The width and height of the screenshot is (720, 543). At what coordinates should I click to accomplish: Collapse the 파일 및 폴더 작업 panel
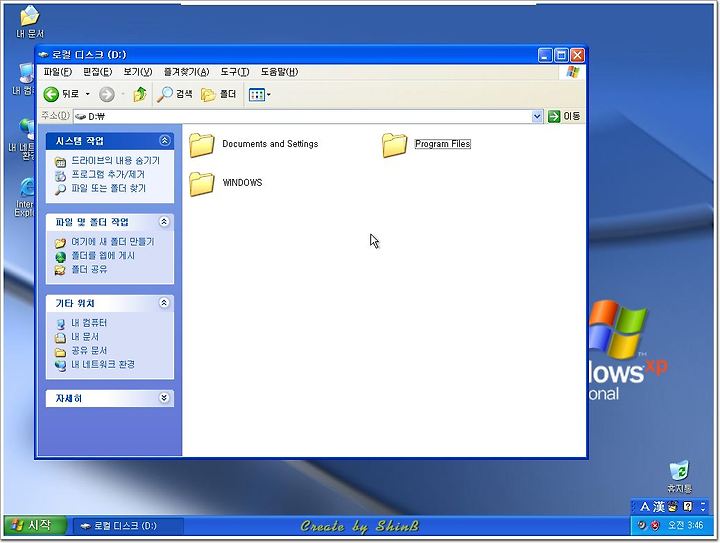[x=164, y=222]
